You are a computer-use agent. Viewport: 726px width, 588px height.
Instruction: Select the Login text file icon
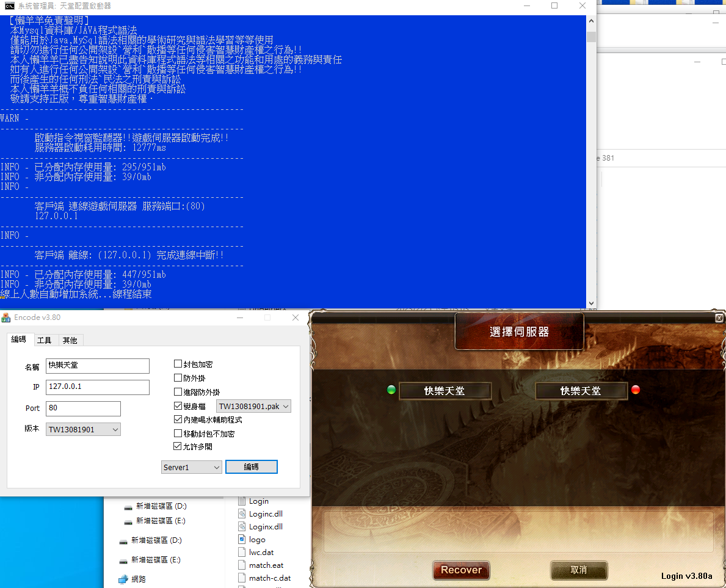pos(242,501)
